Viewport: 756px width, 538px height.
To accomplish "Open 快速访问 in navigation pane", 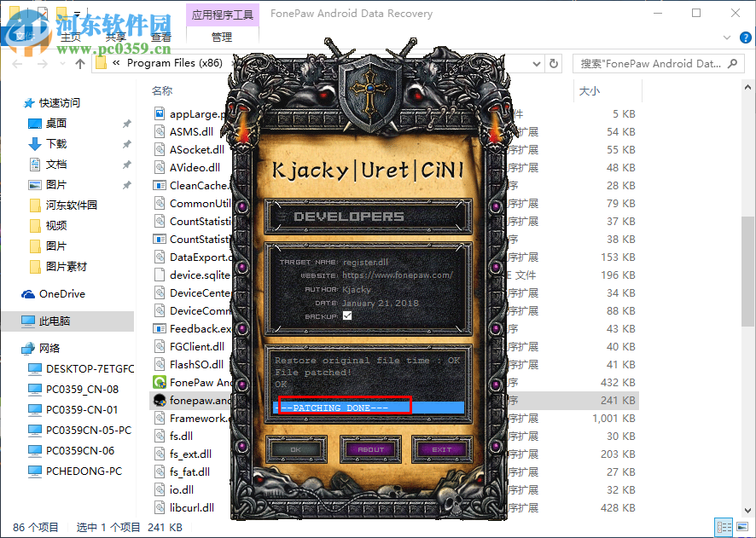I will [x=60, y=102].
